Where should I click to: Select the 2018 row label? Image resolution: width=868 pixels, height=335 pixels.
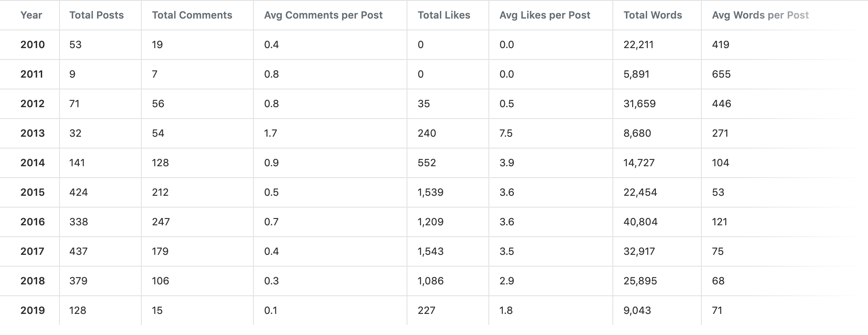tap(32, 281)
